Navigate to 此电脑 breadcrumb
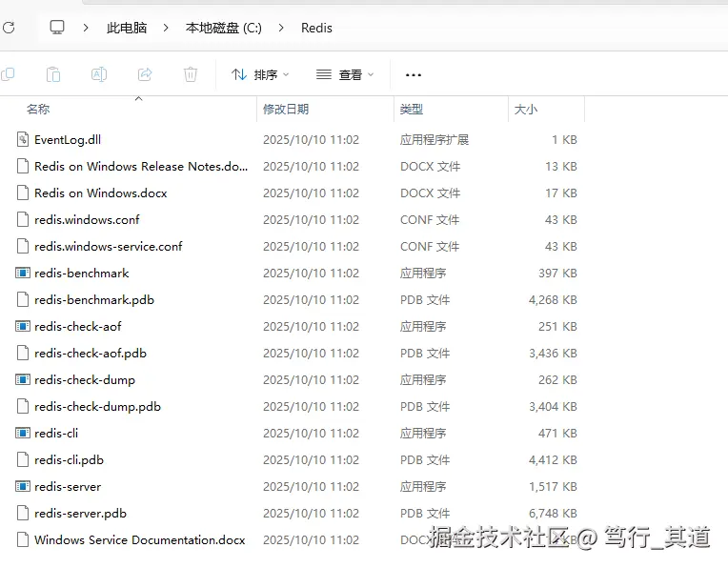This screenshot has height=568, width=728. (127, 28)
